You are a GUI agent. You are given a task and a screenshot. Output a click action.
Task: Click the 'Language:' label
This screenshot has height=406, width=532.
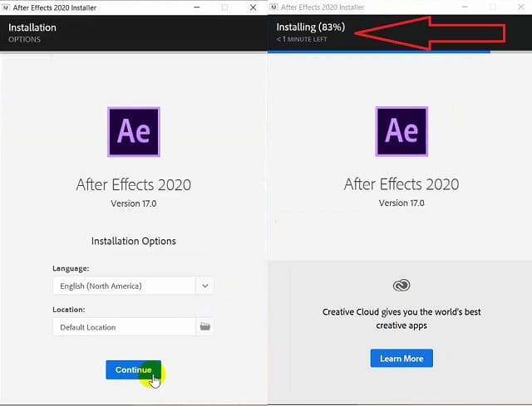point(71,268)
